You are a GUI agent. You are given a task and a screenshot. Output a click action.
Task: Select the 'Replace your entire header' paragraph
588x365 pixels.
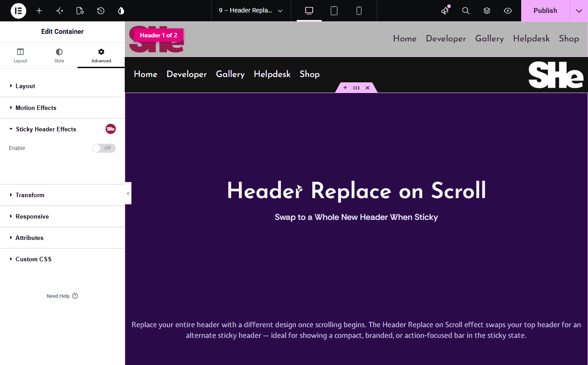(356, 330)
